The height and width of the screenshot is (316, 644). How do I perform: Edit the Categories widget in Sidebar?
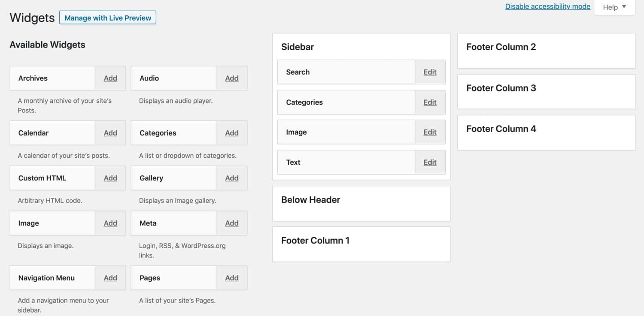(x=430, y=102)
